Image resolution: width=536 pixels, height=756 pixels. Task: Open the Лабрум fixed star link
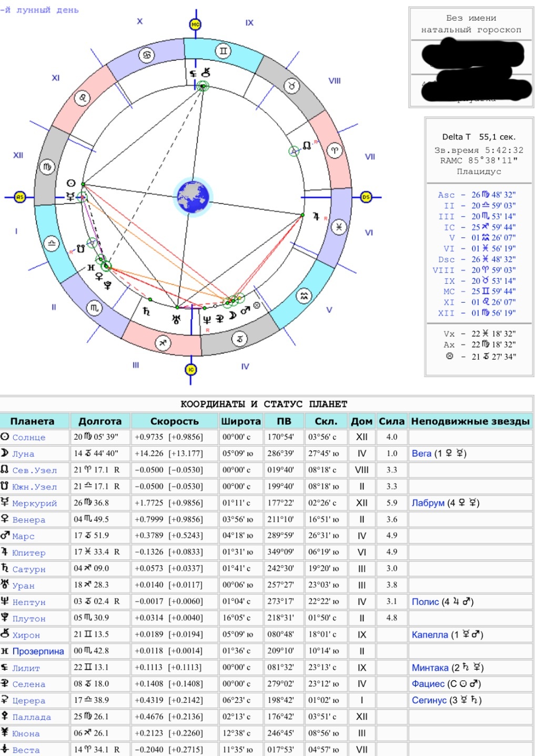coord(428,503)
